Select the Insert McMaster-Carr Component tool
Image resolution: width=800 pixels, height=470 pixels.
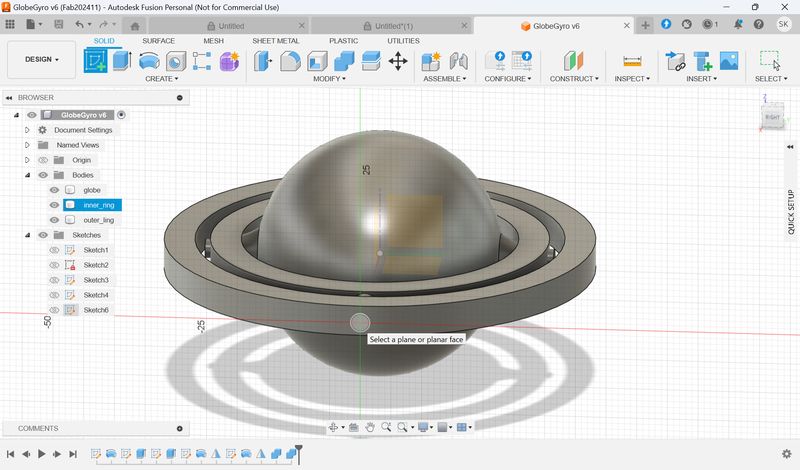point(703,61)
